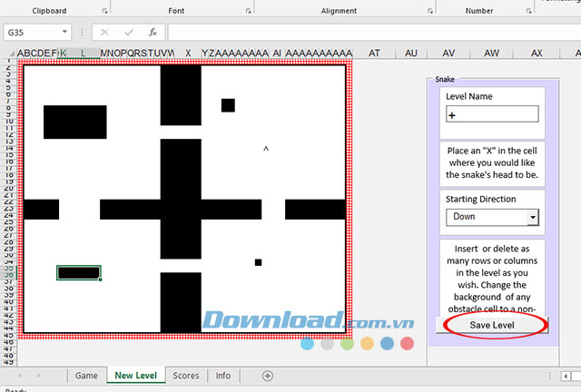
Task: Go to next sheet tab arrow
Action: 38,376
